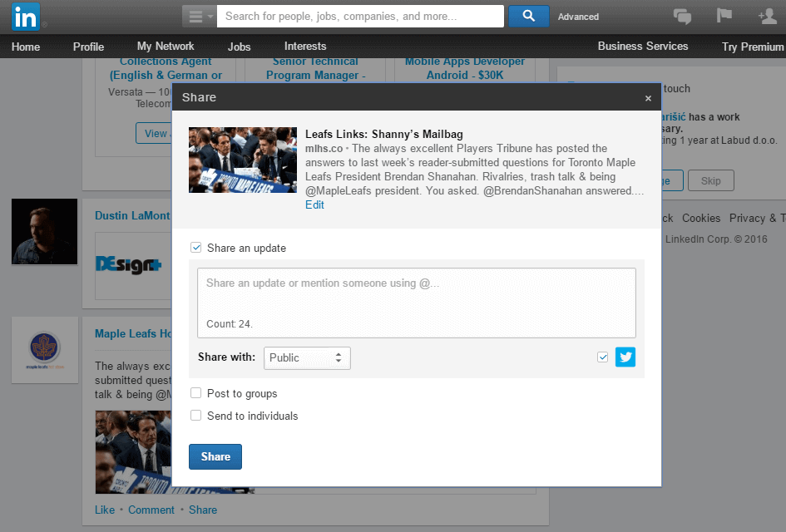
Task: Toggle the Twitter sharing checkbox
Action: (602, 357)
